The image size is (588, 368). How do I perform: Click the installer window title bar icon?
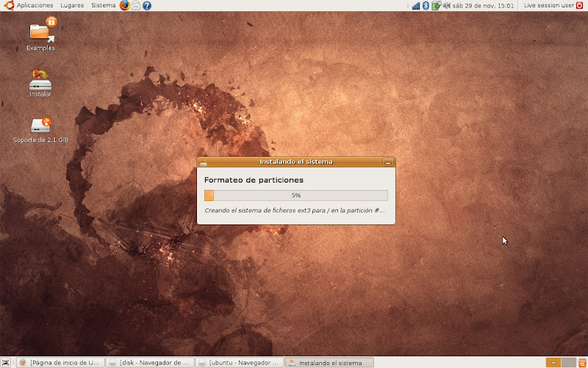click(204, 162)
